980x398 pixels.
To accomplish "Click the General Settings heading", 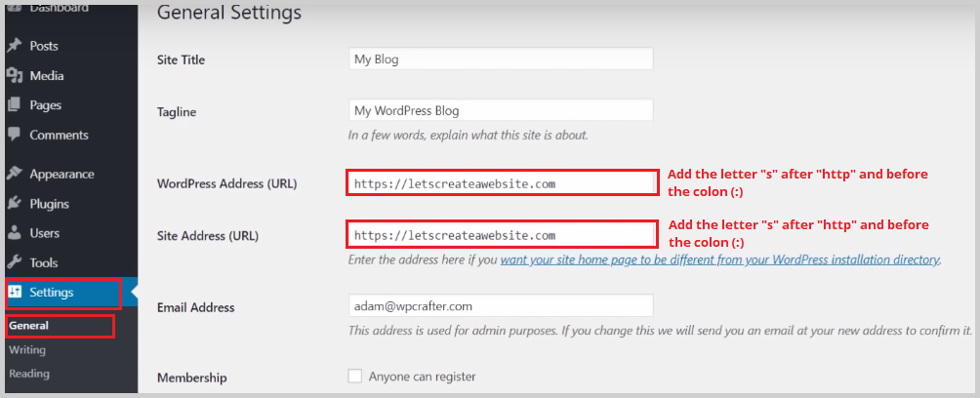I will point(228,12).
